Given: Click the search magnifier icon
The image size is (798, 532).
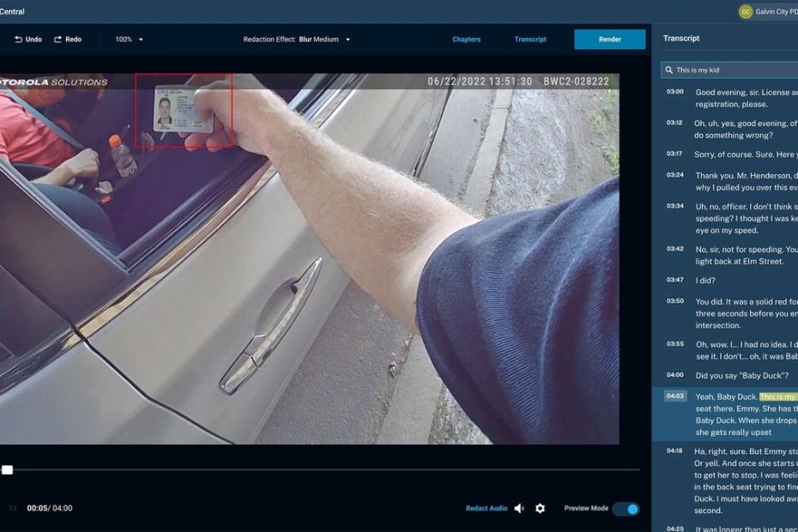Looking at the screenshot, I should coord(668,70).
